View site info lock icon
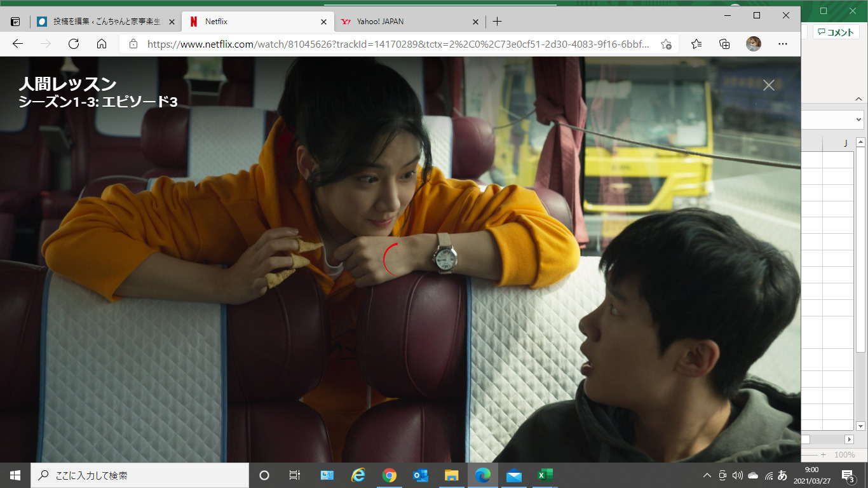Screen dimensions: 868x488 point(133,44)
